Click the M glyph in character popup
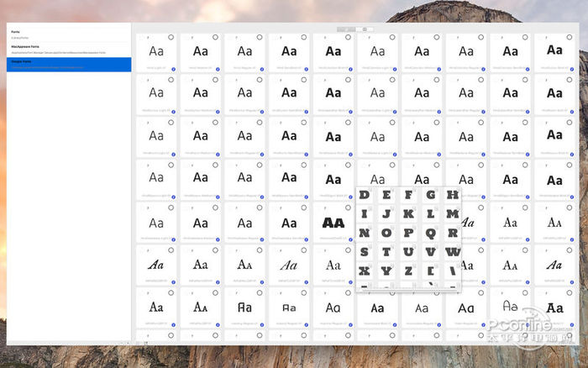 tap(452, 213)
